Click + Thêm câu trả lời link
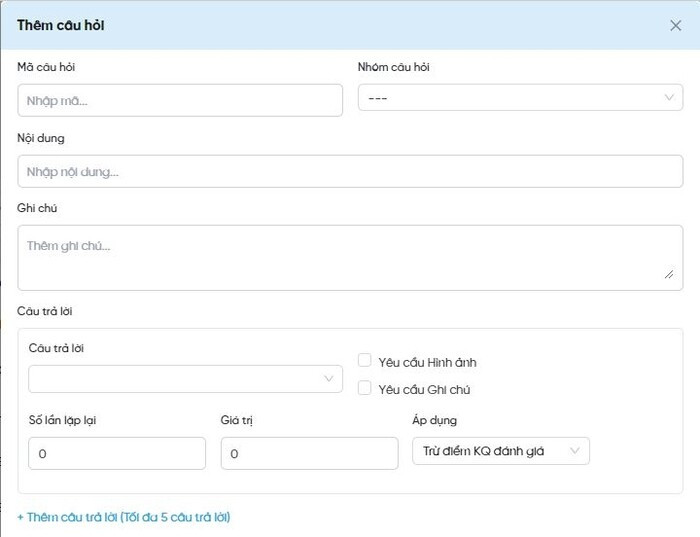Screen dimensions: 700x537 (x=123, y=517)
